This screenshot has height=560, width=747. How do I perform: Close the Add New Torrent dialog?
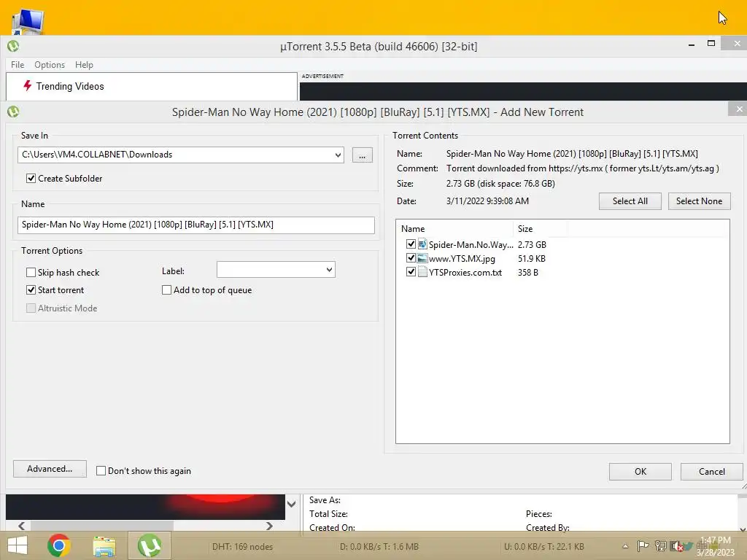tap(738, 109)
